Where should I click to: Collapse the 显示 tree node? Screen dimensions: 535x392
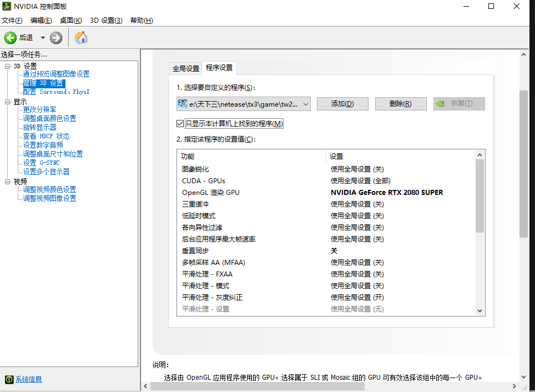[x=8, y=102]
